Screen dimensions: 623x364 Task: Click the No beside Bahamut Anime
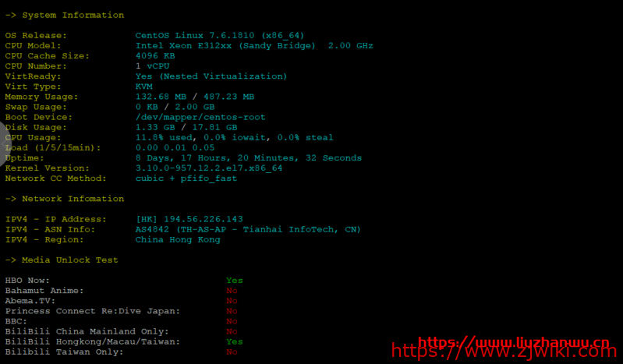[x=232, y=291]
